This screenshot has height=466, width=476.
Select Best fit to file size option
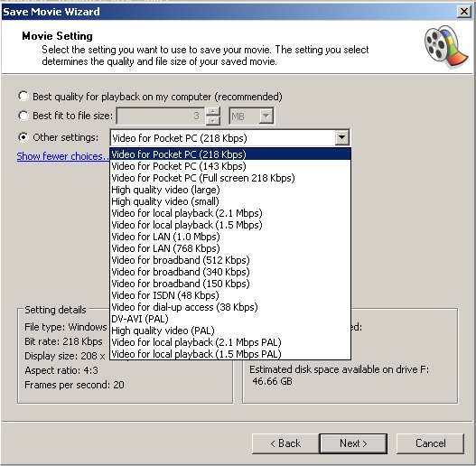23,116
